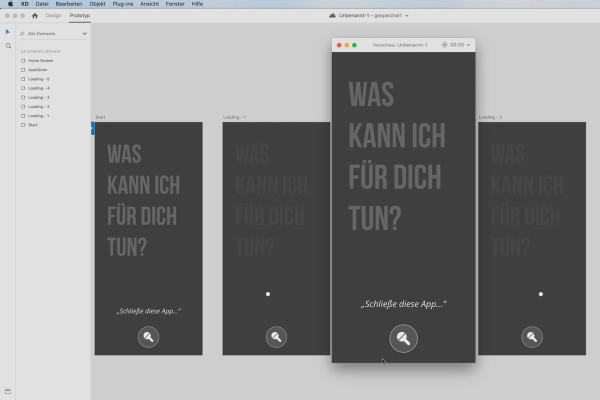
Task: Click the Loading - 3 artboard title on canvas
Action: (490, 117)
